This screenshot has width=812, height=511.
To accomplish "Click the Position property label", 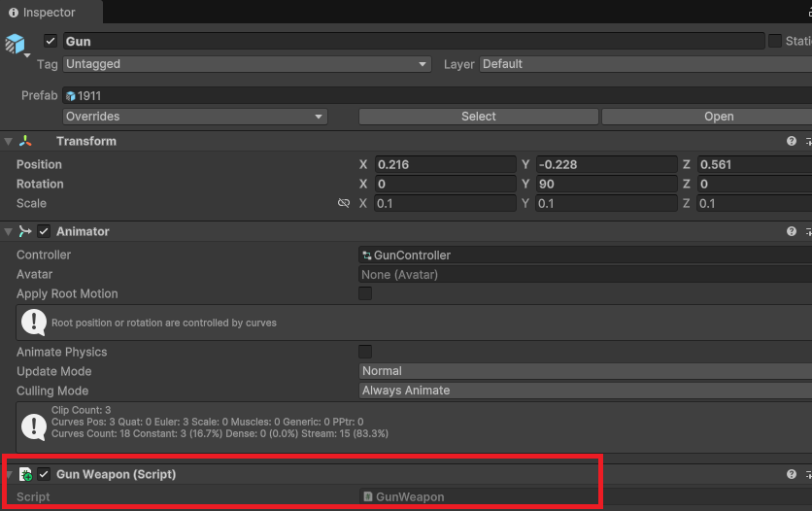I will [x=39, y=164].
